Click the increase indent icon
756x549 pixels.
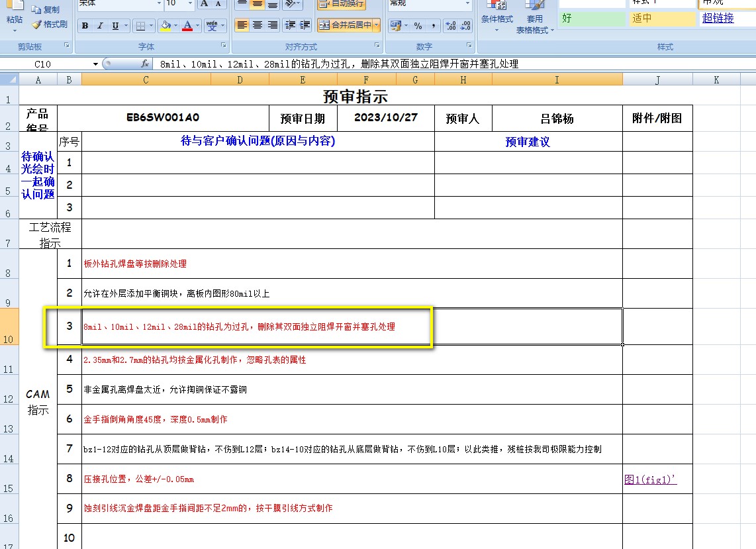(305, 25)
